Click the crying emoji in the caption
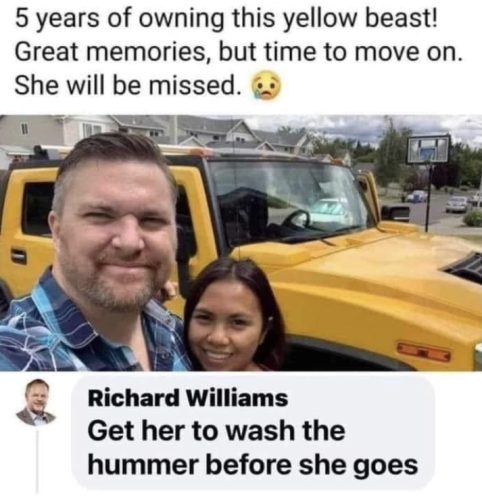The height and width of the screenshot is (500, 482). pos(266,85)
